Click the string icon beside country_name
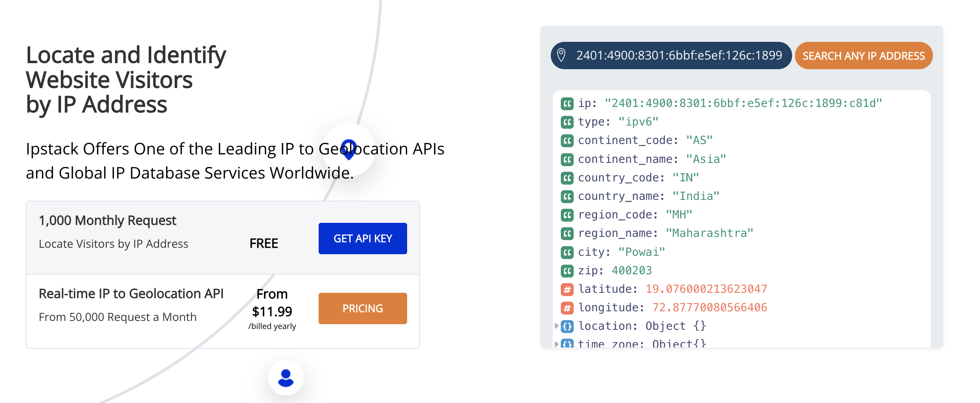This screenshot has width=980, height=403. 567,196
